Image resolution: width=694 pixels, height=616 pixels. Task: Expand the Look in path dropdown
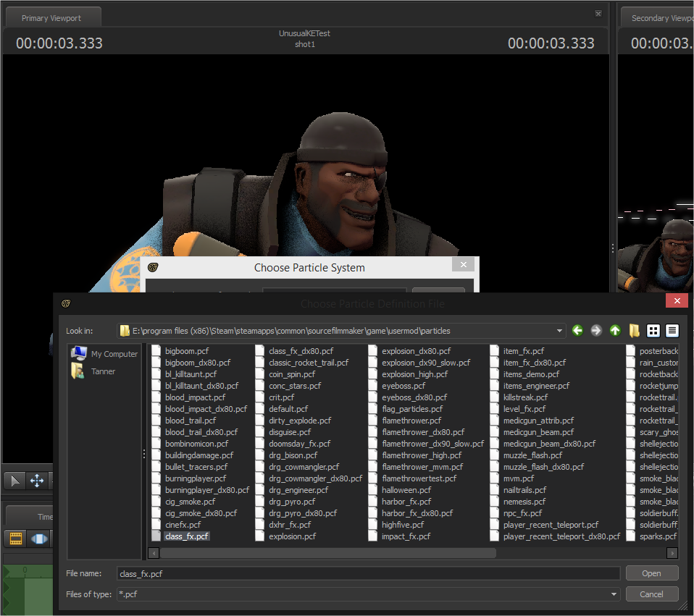[559, 331]
